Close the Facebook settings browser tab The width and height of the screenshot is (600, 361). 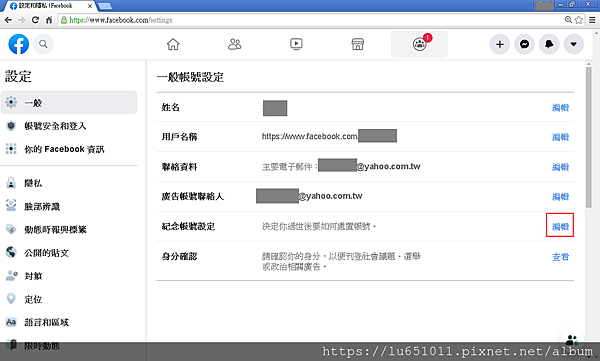click(90, 6)
